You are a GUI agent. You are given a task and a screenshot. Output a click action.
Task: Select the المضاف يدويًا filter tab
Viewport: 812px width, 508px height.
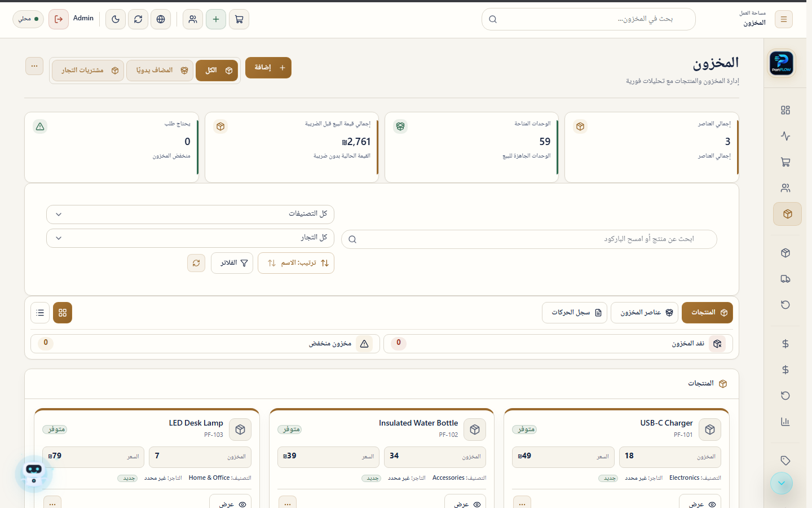160,71
